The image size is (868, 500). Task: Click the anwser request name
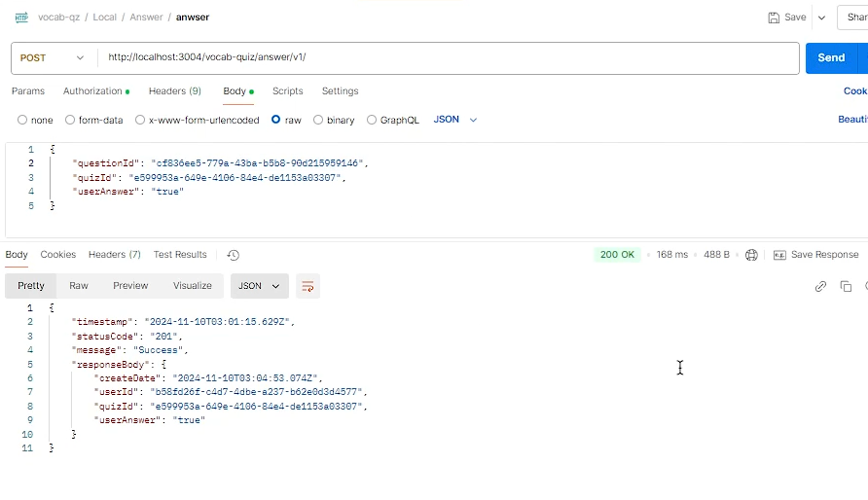[x=193, y=18]
